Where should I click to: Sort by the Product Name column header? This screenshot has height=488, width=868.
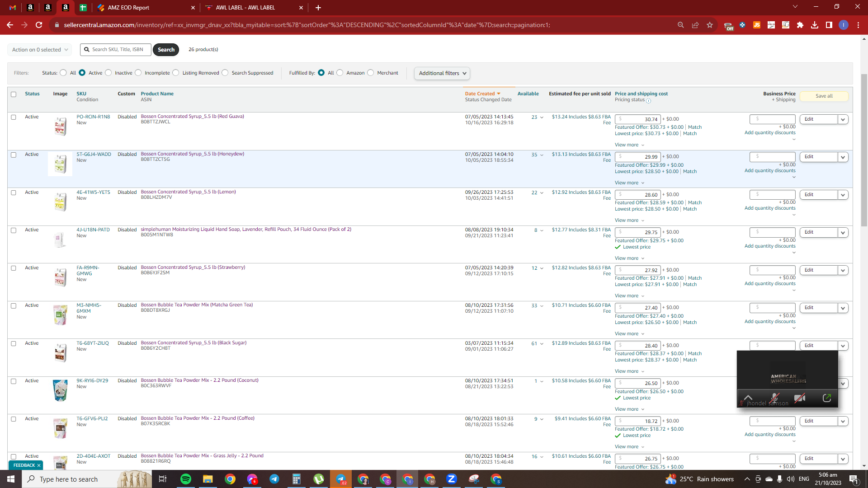point(157,94)
